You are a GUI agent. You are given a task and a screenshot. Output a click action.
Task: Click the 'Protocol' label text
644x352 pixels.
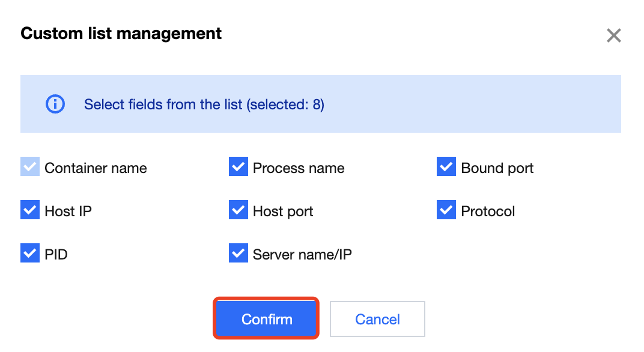pos(488,211)
